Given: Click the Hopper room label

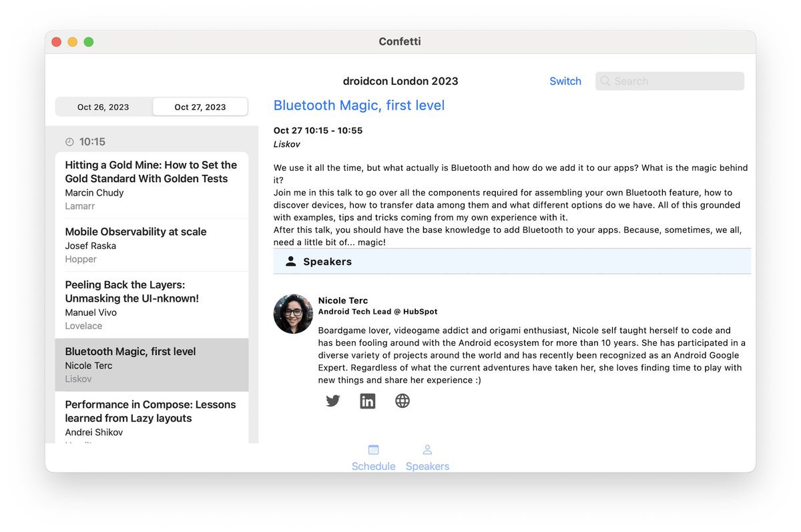Looking at the screenshot, I should coord(81,259).
